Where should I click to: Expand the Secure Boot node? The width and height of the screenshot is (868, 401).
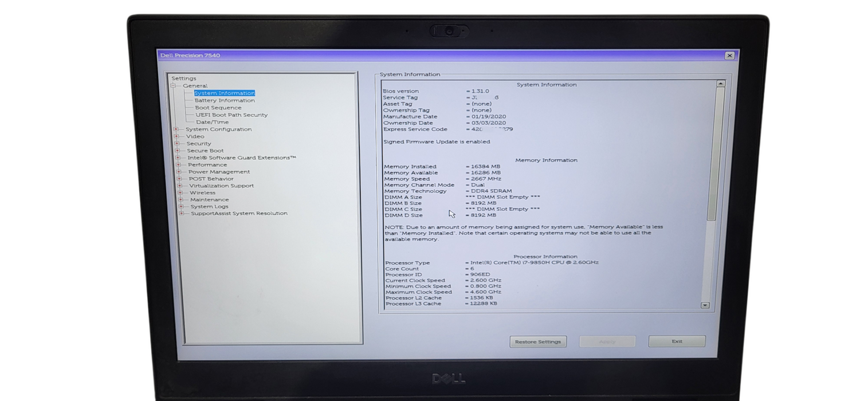coord(178,151)
